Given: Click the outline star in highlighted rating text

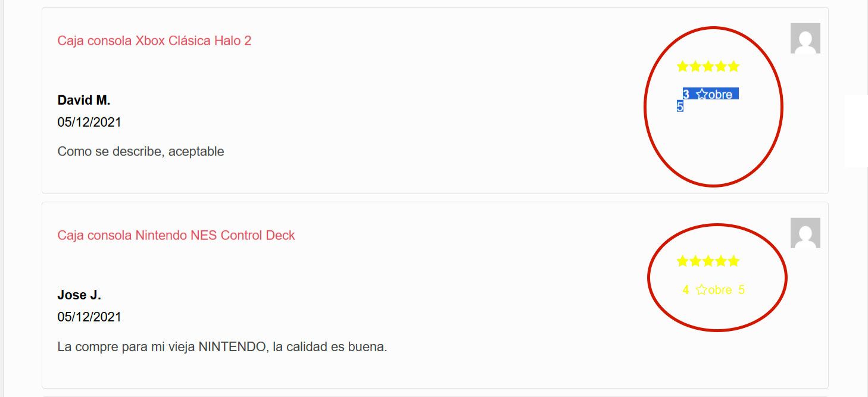Looking at the screenshot, I should tap(702, 95).
